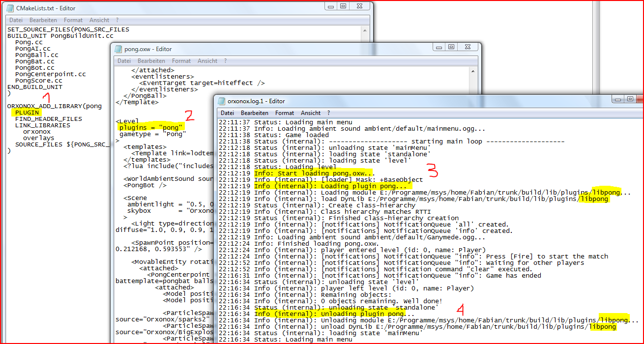644x344 pixels.
Task: Click the 'Finished loading pong.oxw.' log line
Action: pyautogui.click(x=298, y=244)
